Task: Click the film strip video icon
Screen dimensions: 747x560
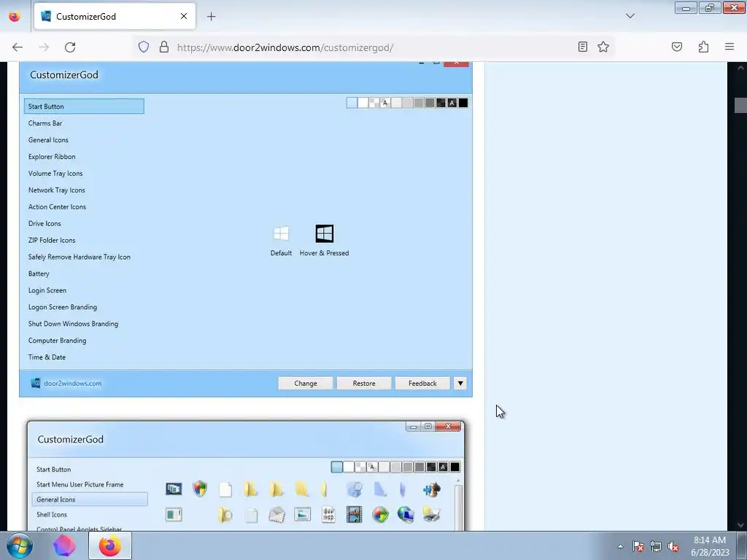Action: click(x=354, y=514)
